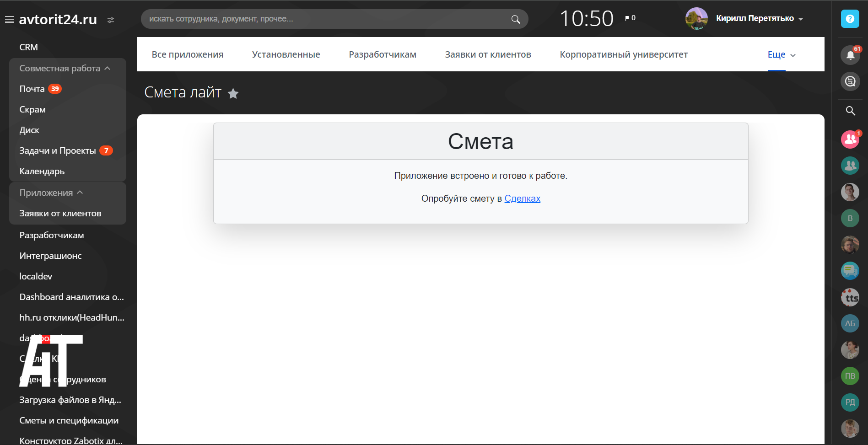Image resolution: width=868 pixels, height=445 pixels.
Task: Open notifications bell with 61 badge
Action: pyautogui.click(x=850, y=55)
